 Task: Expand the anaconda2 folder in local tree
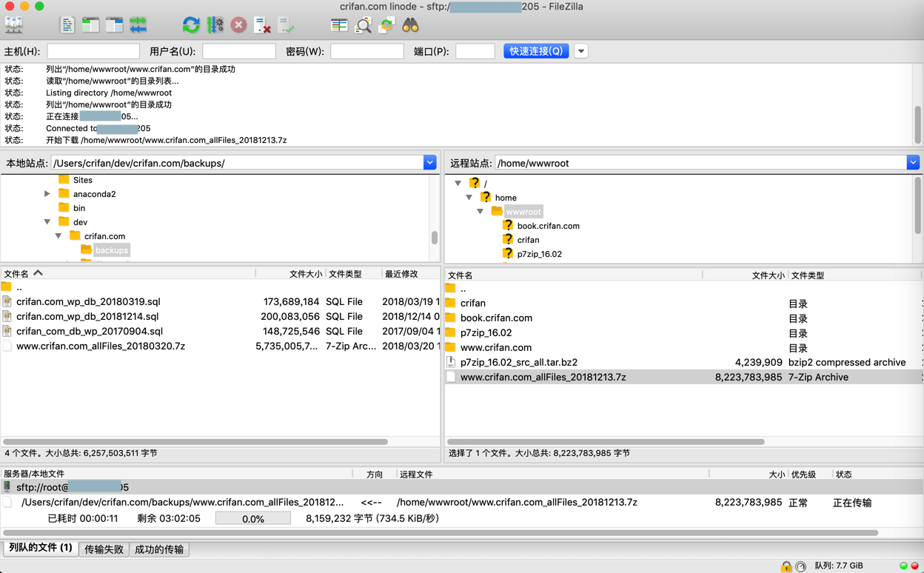click(x=47, y=194)
